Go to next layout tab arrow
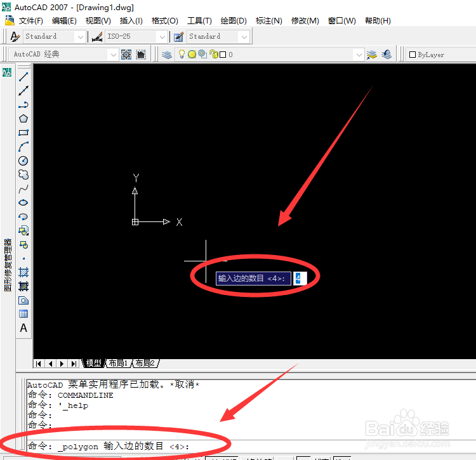Screen dimensions: 476x460 62,364
